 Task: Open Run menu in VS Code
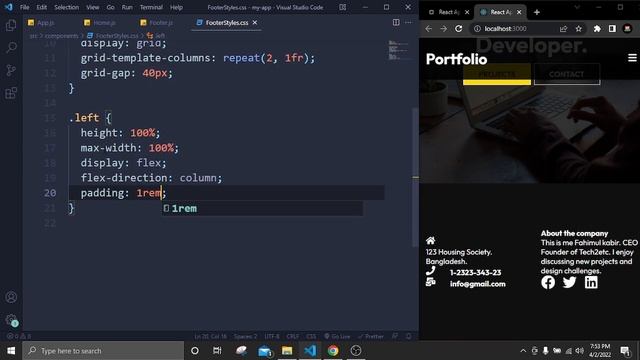(x=127, y=7)
